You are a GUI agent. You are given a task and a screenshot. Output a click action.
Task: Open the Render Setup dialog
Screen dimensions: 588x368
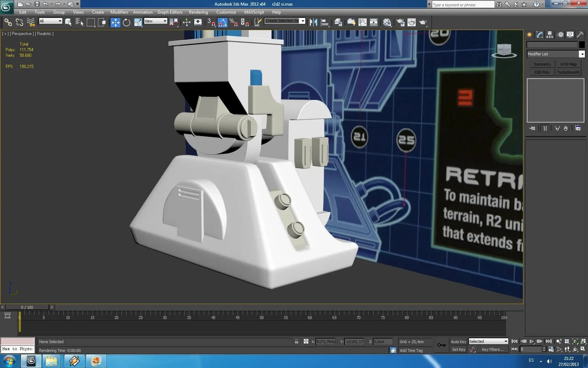tap(400, 22)
